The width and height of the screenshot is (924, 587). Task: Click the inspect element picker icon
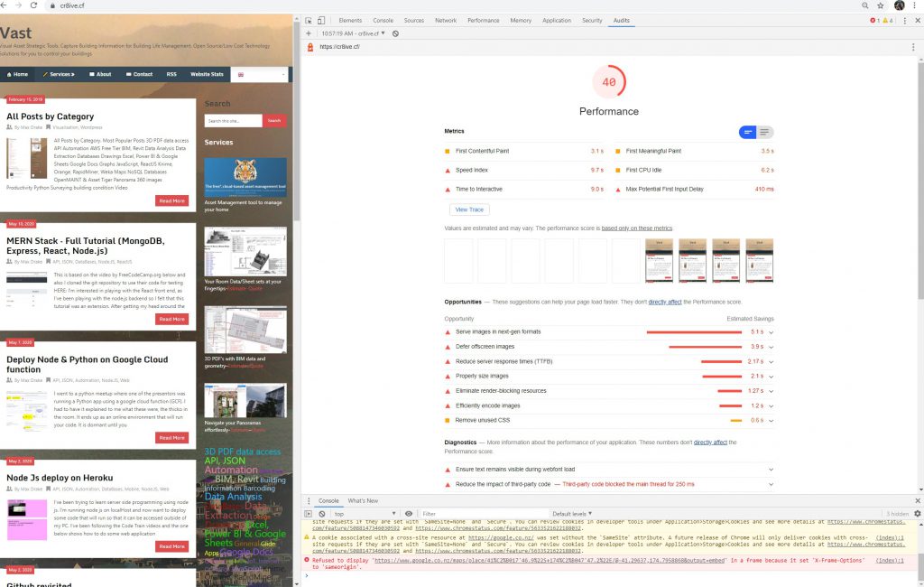click(309, 20)
